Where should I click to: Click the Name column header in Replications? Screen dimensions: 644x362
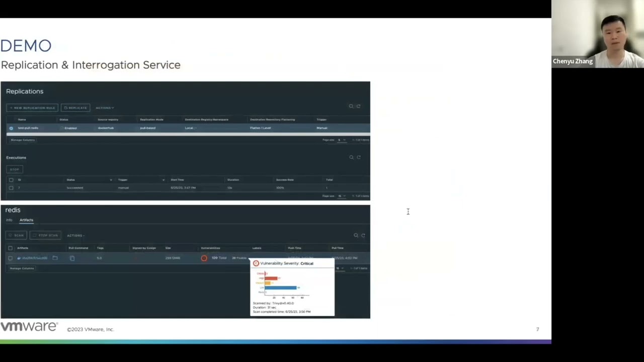(x=22, y=120)
